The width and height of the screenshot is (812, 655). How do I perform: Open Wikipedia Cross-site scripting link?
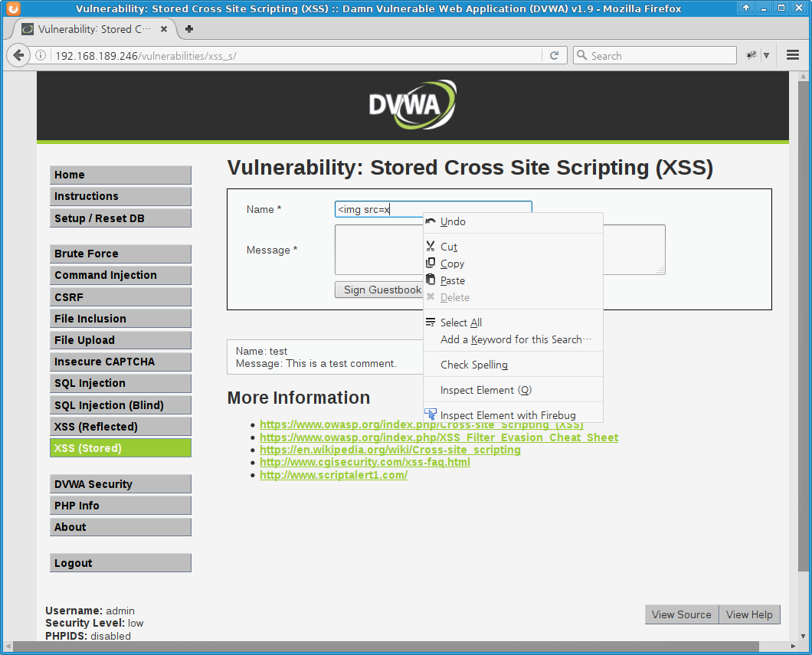pyautogui.click(x=390, y=450)
